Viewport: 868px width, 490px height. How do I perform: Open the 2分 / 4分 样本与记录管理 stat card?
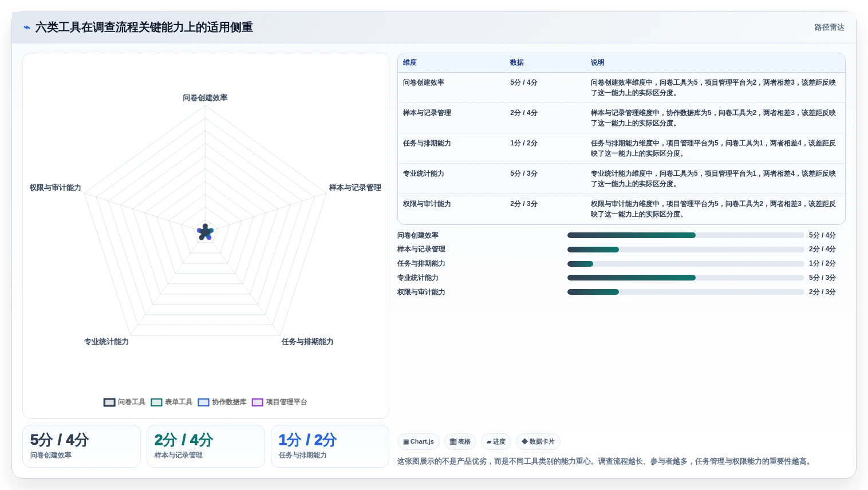pos(206,446)
